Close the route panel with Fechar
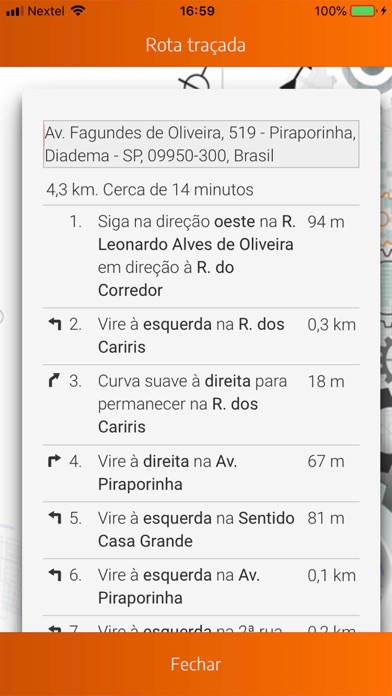The width and height of the screenshot is (392, 696). pyautogui.click(x=196, y=664)
